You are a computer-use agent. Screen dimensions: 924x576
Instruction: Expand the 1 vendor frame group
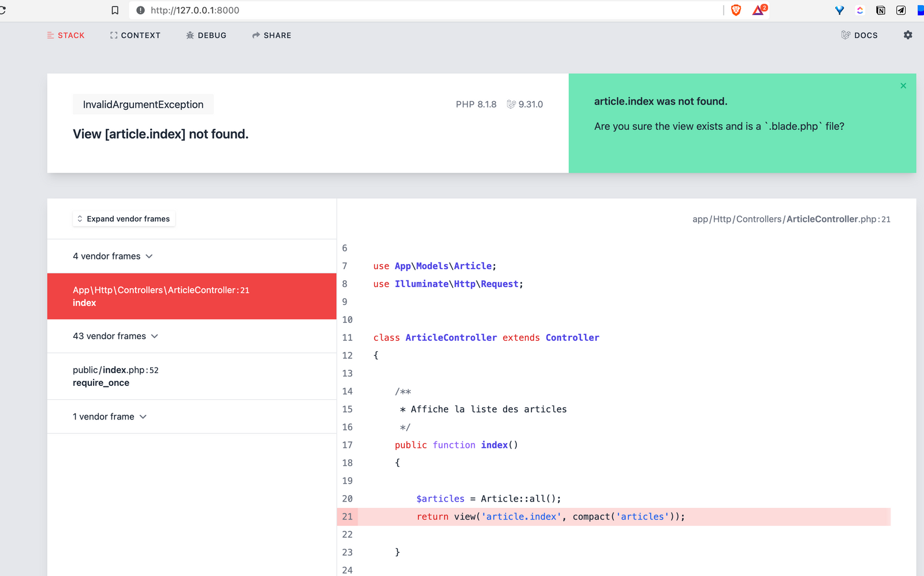tap(110, 416)
